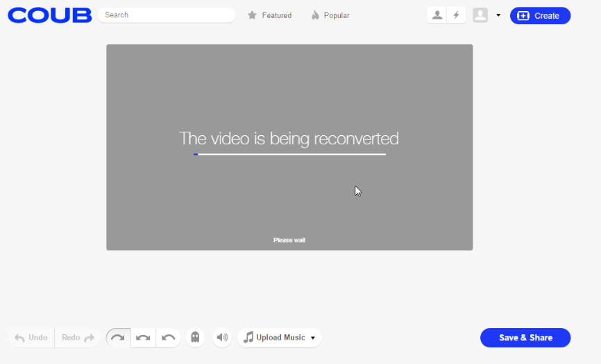Viewport: 601px width, 364px height.
Task: Select the forward loop arrow mode
Action: point(118,338)
